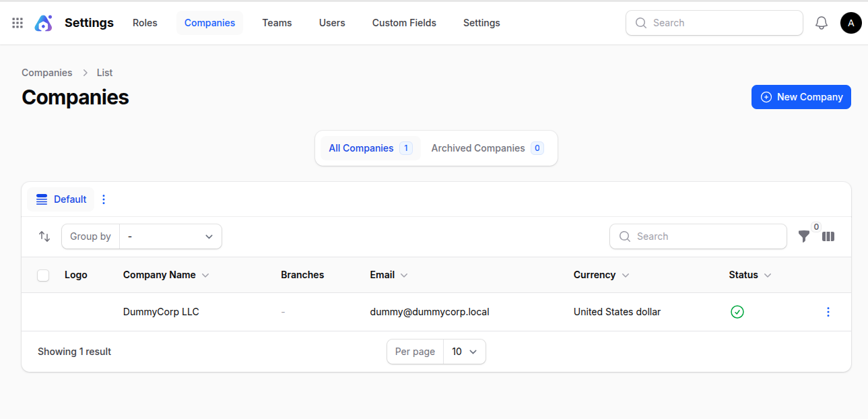The width and height of the screenshot is (868, 419).
Task: Open the table filter funnel icon
Action: pos(803,236)
